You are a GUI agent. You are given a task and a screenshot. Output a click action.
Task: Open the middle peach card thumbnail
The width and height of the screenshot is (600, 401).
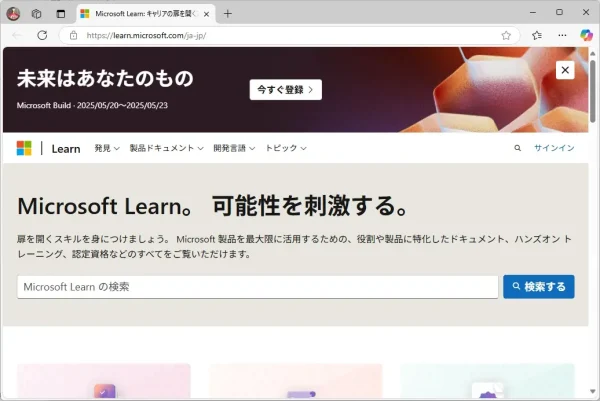point(296,381)
